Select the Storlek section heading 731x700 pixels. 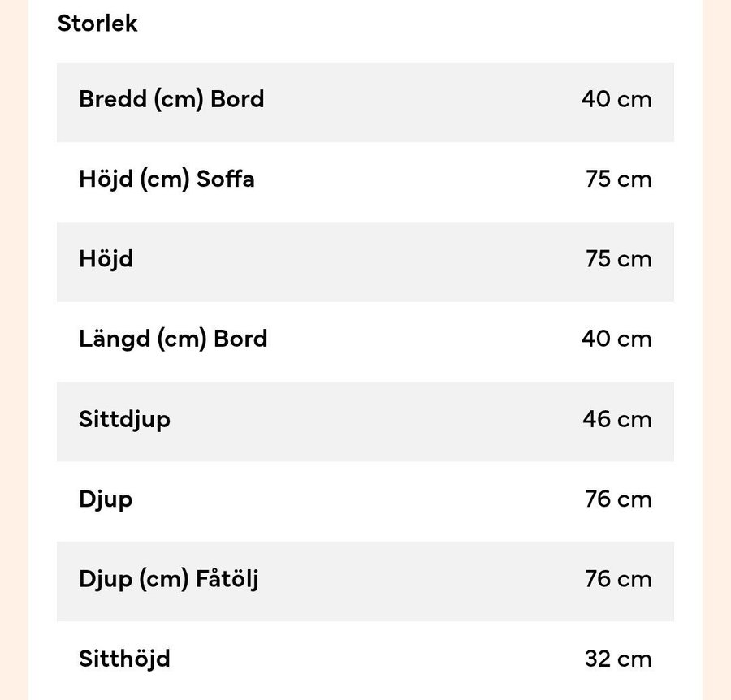coord(97,24)
